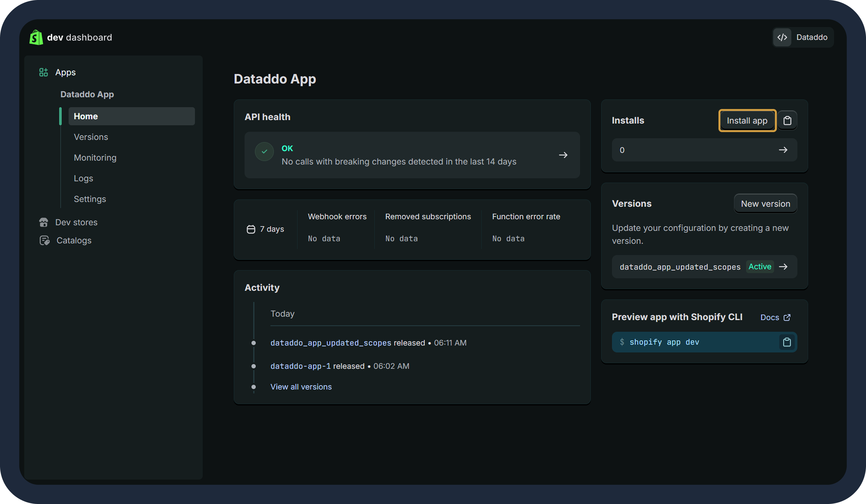Click the code </> icon next to Dataddo
The height and width of the screenshot is (504, 866).
pyautogui.click(x=783, y=37)
